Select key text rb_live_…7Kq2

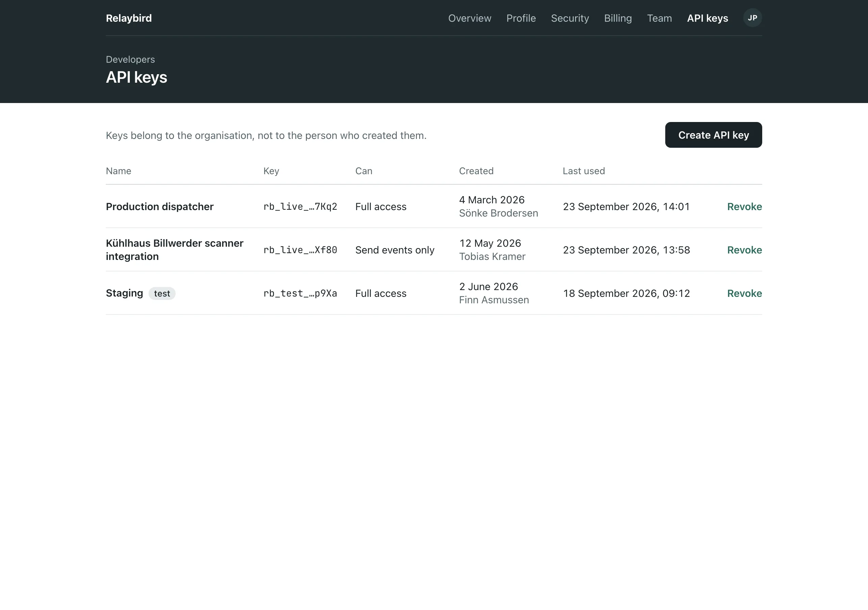[300, 206]
